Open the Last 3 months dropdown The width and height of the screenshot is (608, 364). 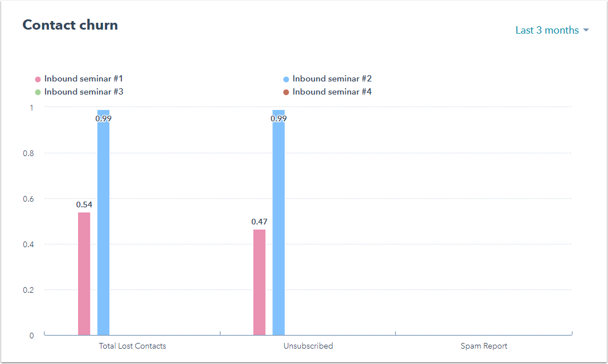[x=547, y=30]
